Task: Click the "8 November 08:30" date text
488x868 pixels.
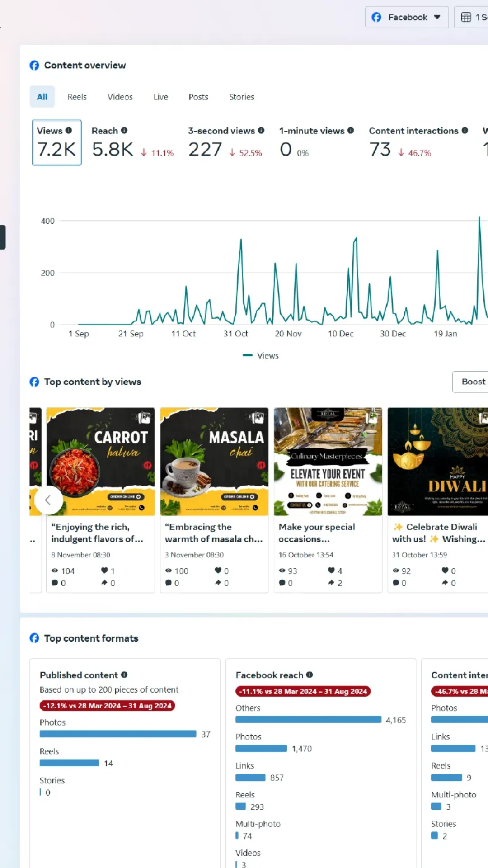Action: click(x=81, y=555)
